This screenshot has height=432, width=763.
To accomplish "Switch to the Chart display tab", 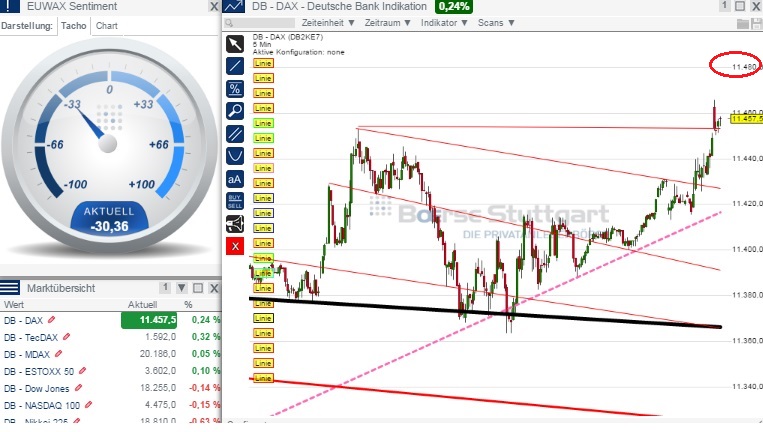I will [x=107, y=26].
